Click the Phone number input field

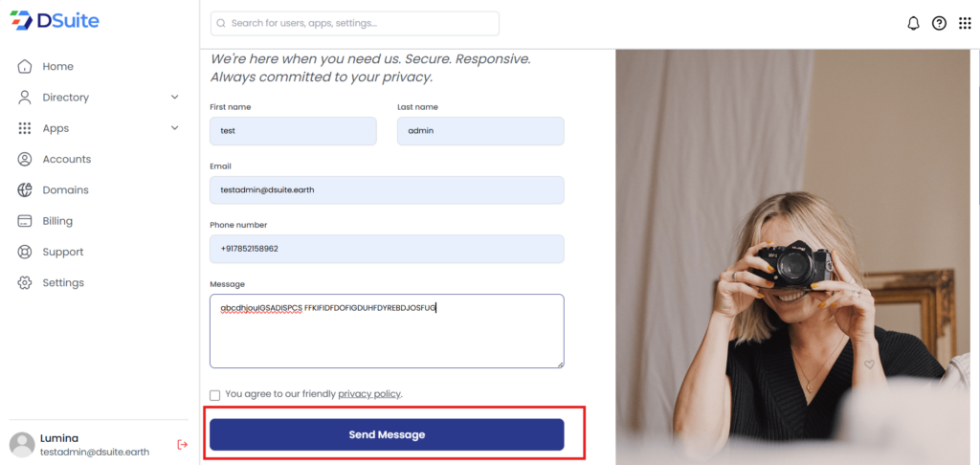tap(387, 249)
